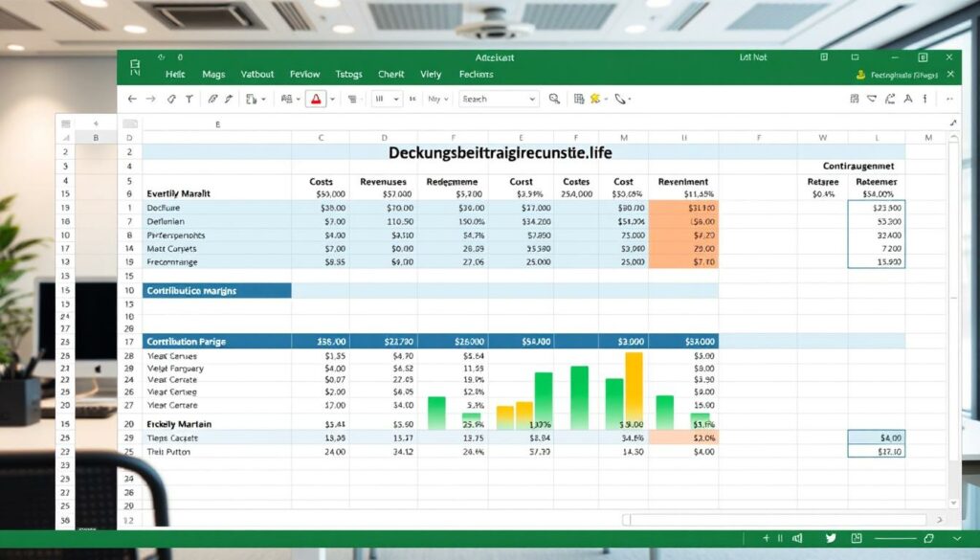The image size is (980, 560).
Task: Open the Feclions menu
Action: pos(477,75)
